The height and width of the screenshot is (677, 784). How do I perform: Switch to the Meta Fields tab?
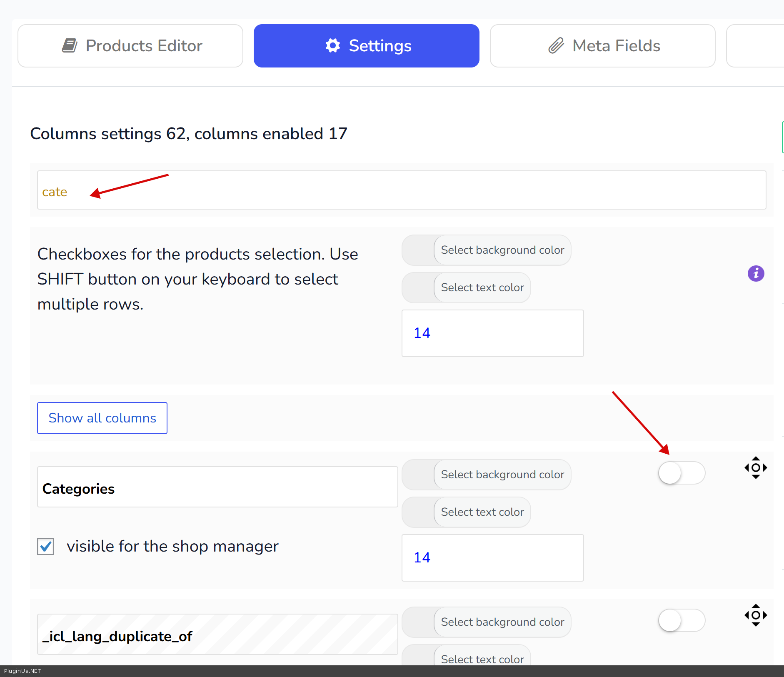pos(602,46)
